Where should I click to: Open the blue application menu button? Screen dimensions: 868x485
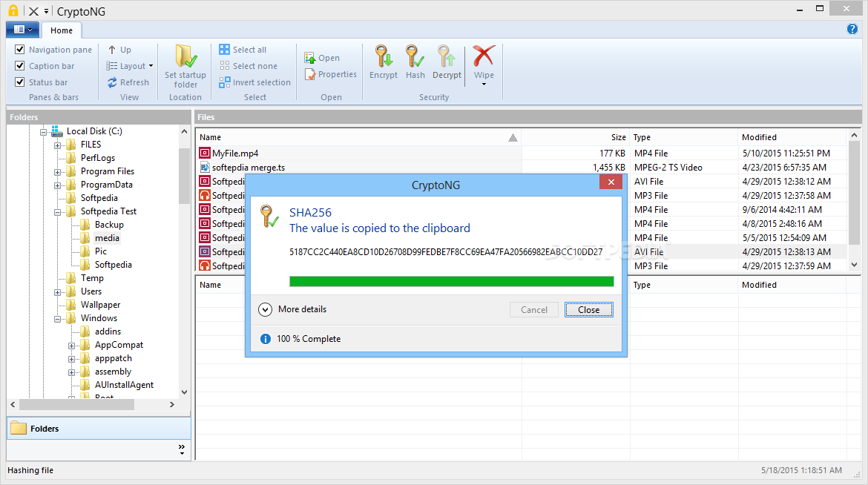click(22, 30)
